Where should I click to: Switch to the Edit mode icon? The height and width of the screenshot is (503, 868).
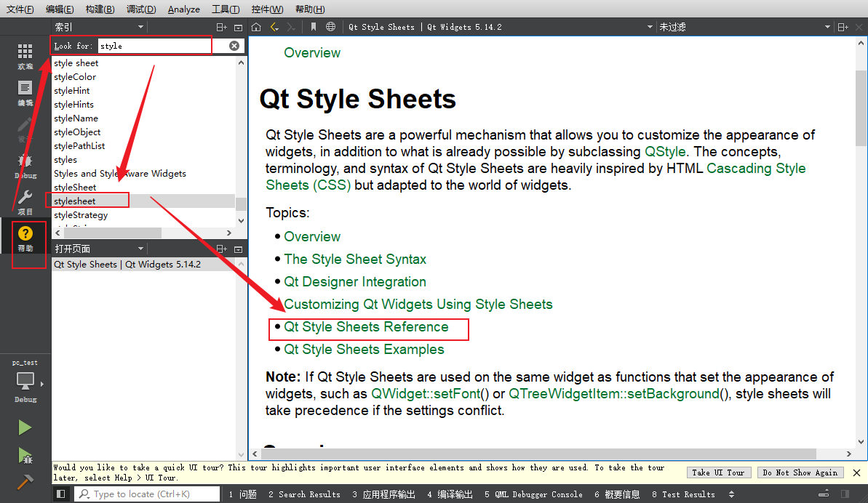(25, 88)
